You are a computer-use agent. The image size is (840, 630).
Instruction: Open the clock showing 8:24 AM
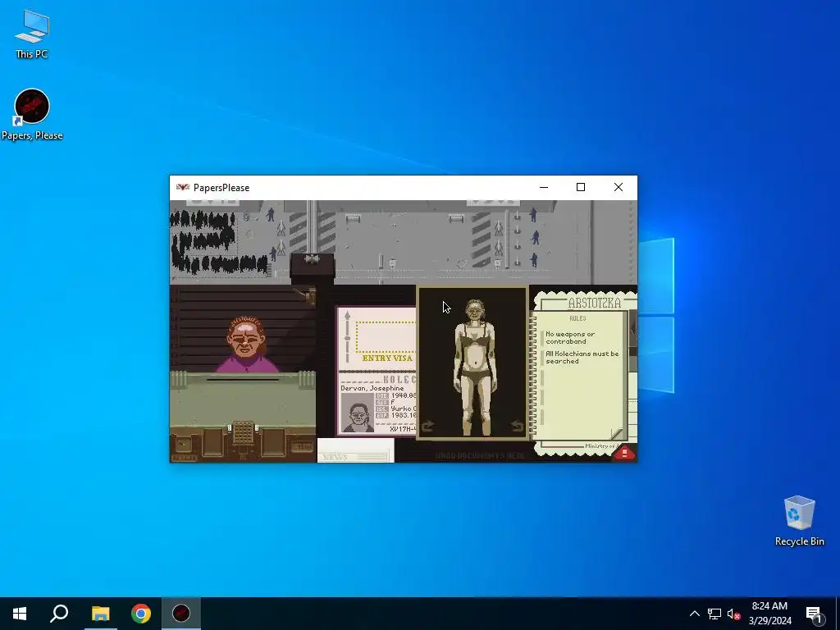tap(769, 614)
